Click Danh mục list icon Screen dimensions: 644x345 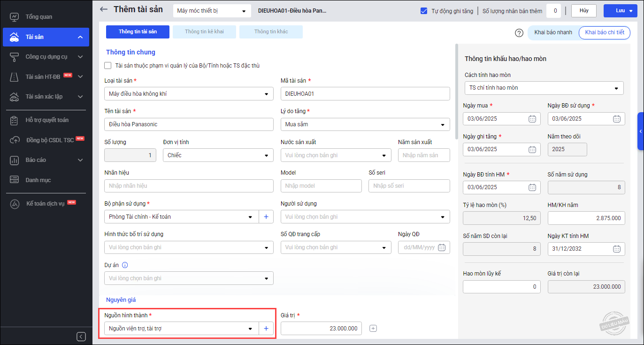pos(14,180)
